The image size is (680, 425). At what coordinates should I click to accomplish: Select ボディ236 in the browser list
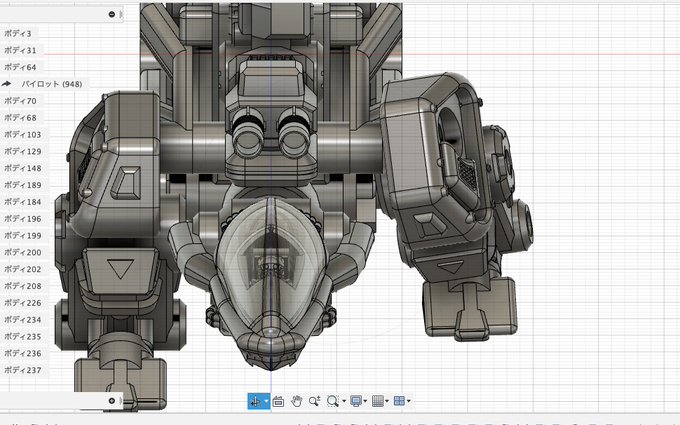[23, 353]
